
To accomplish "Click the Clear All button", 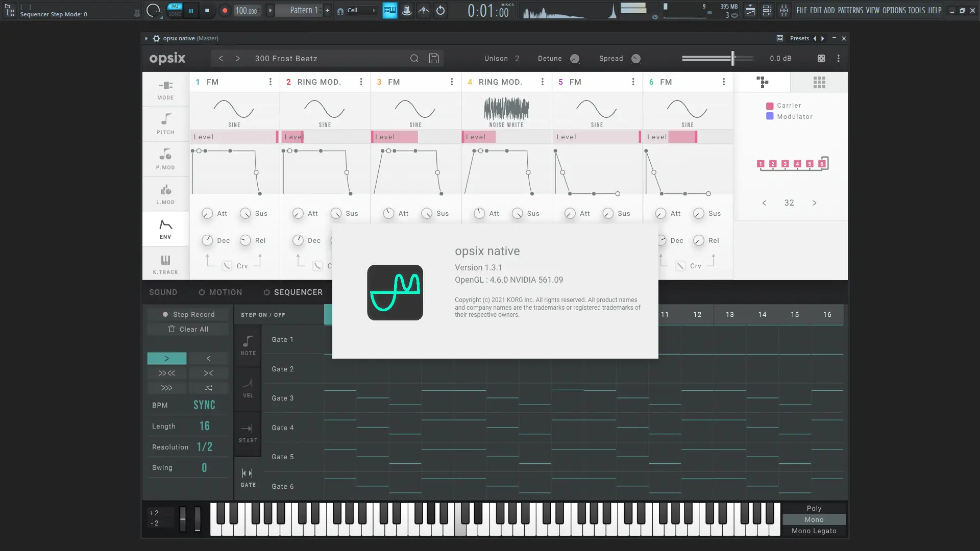I will (x=188, y=329).
